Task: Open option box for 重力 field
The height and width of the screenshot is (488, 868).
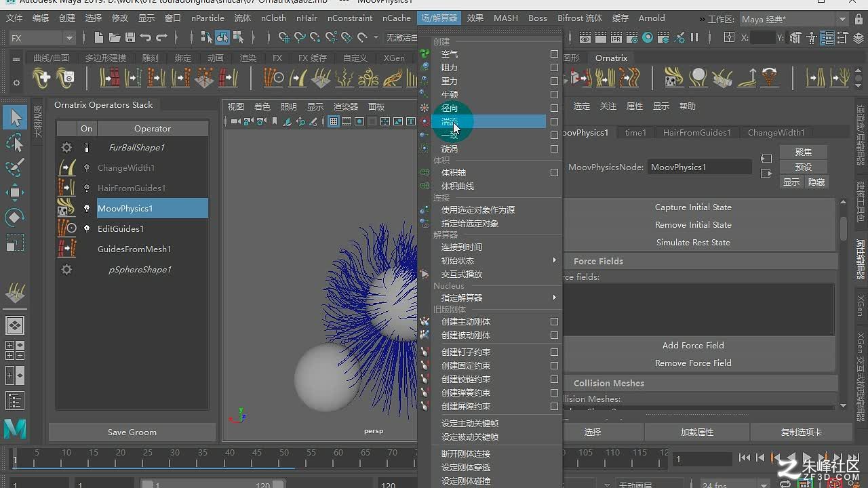Action: tap(554, 81)
